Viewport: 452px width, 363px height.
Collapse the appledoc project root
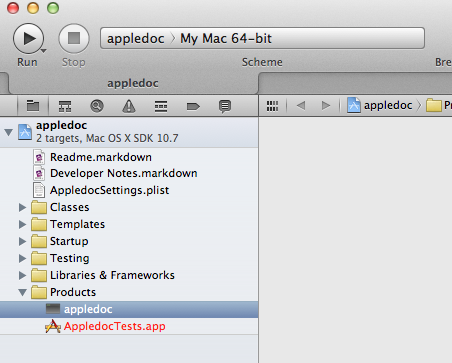tap(9, 132)
